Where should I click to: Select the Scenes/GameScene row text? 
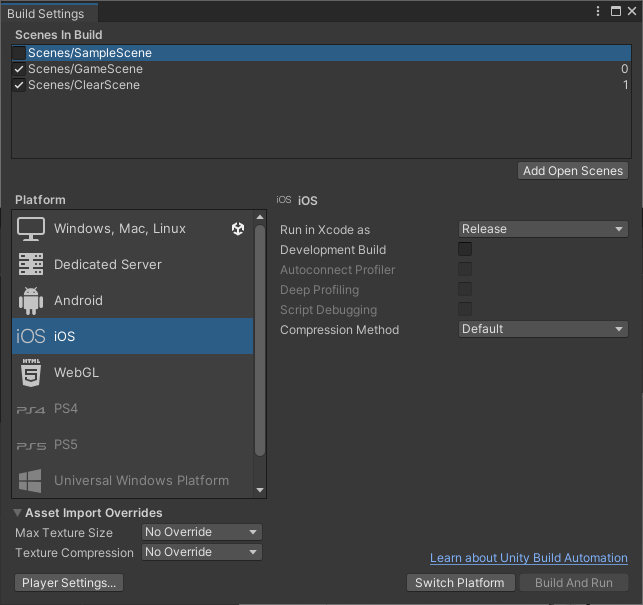point(85,69)
